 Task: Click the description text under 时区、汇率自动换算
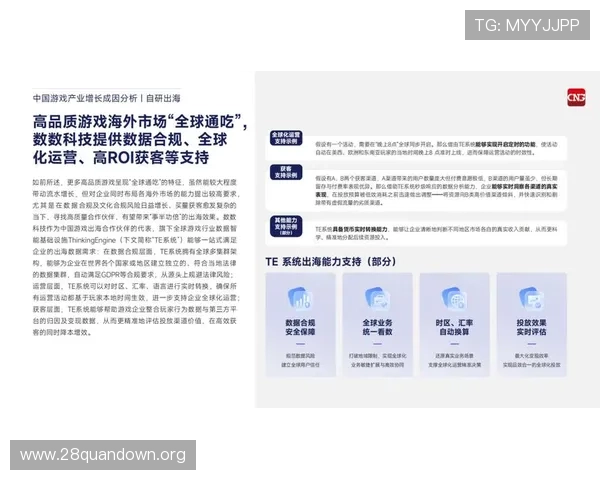[x=454, y=360]
